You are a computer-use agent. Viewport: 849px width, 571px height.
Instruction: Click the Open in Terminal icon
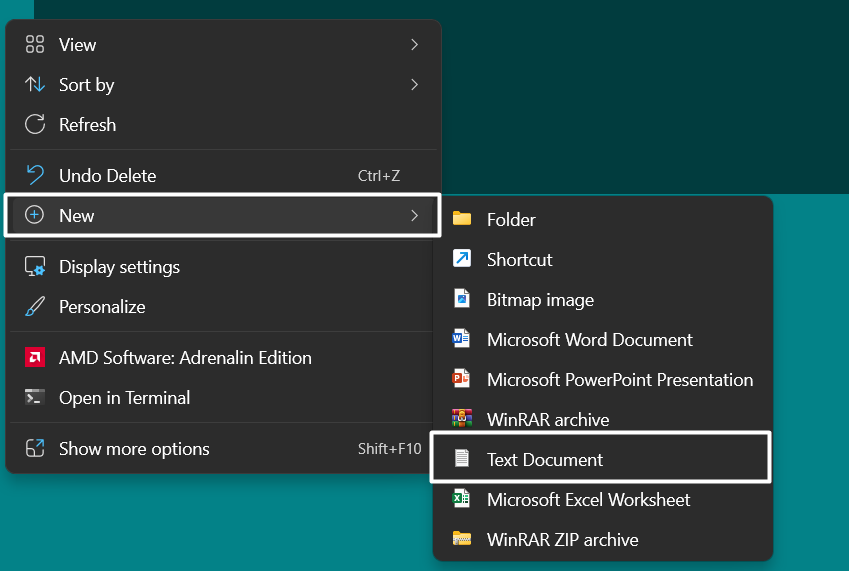click(35, 397)
